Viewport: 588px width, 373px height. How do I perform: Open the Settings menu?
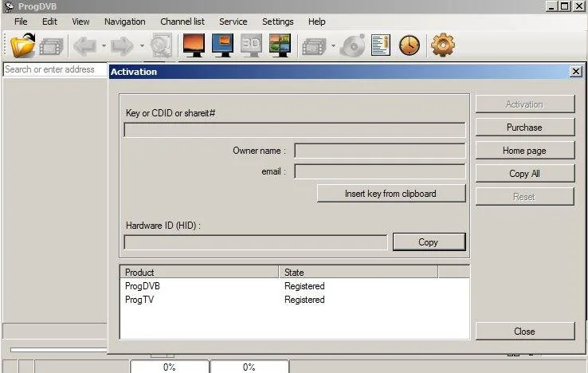pyautogui.click(x=278, y=22)
